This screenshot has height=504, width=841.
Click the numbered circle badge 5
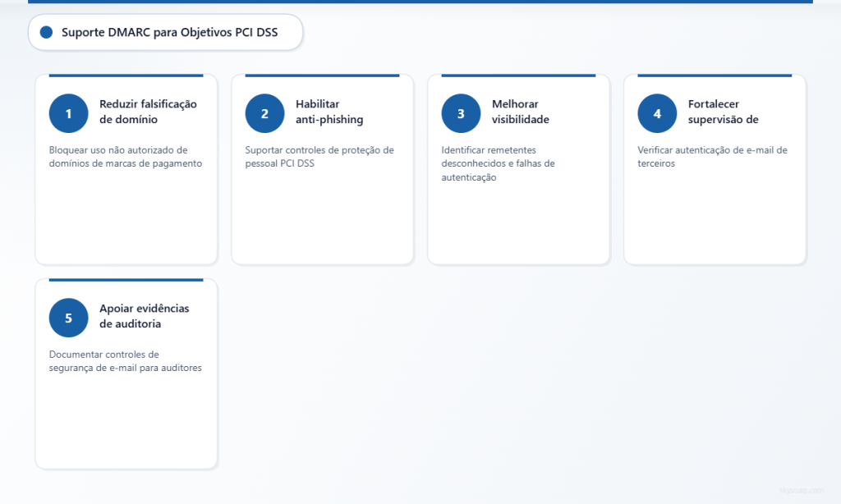(x=69, y=318)
